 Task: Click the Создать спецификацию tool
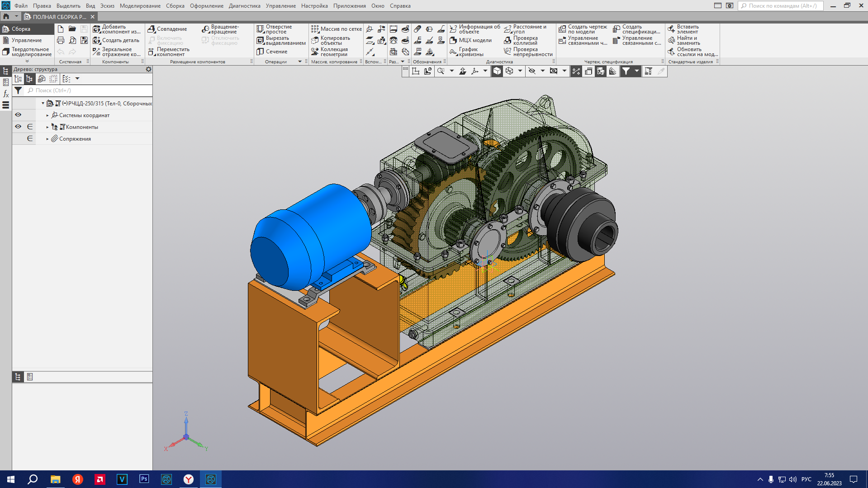click(636, 29)
